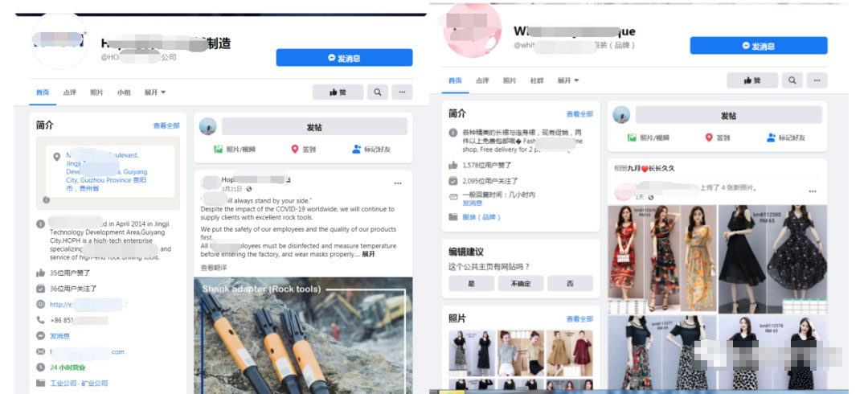Click 2,095位用户关注了 on the boutique page
Image resolution: width=868 pixels, height=394 pixels.
490,181
